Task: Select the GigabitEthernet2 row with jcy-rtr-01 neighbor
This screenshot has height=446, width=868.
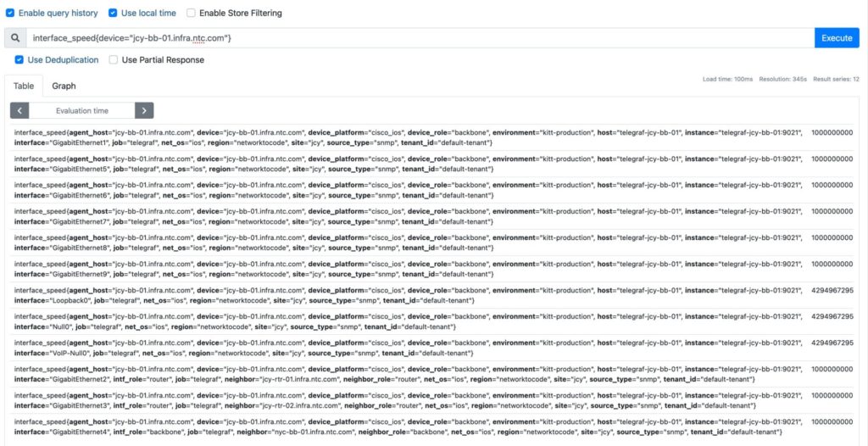Action: coord(407,374)
